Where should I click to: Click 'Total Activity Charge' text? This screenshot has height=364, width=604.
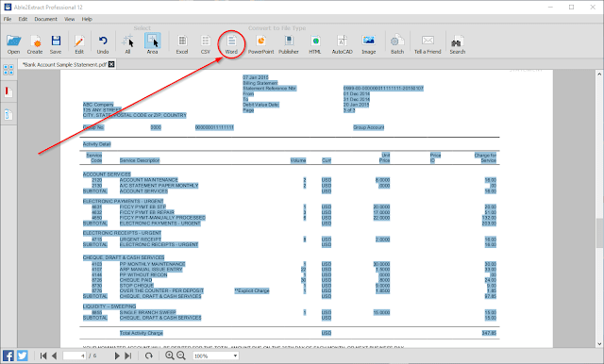click(141, 333)
